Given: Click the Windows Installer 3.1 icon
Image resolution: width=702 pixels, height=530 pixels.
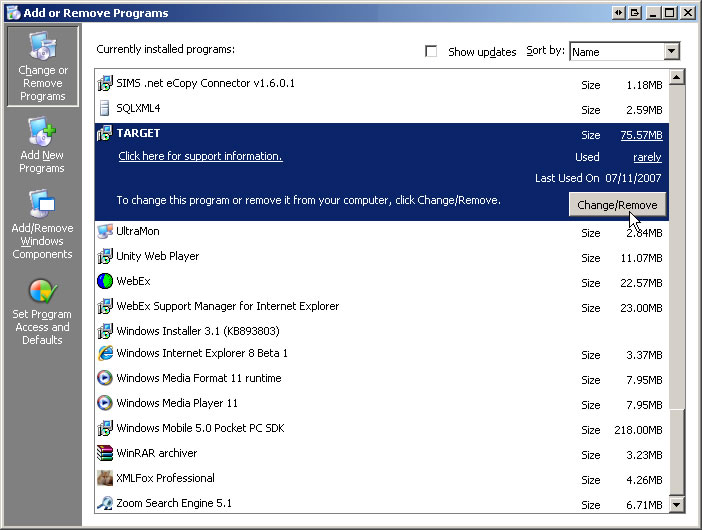Looking at the screenshot, I should point(105,331).
